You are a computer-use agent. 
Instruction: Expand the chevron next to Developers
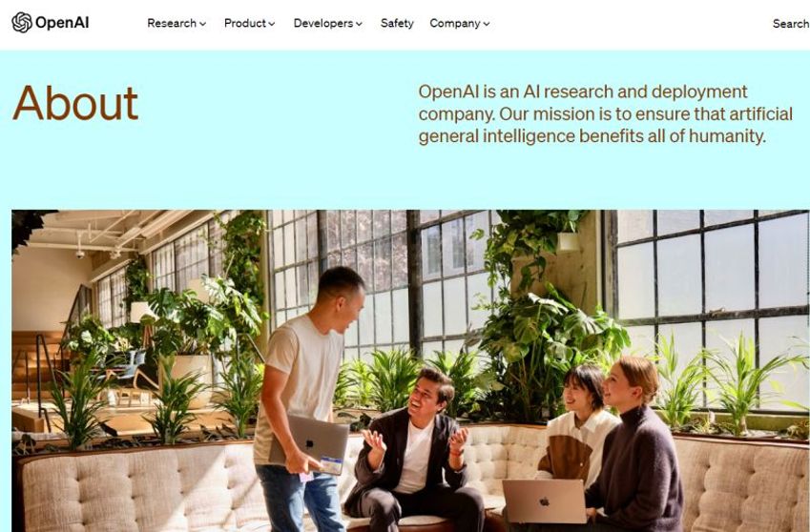point(359,24)
